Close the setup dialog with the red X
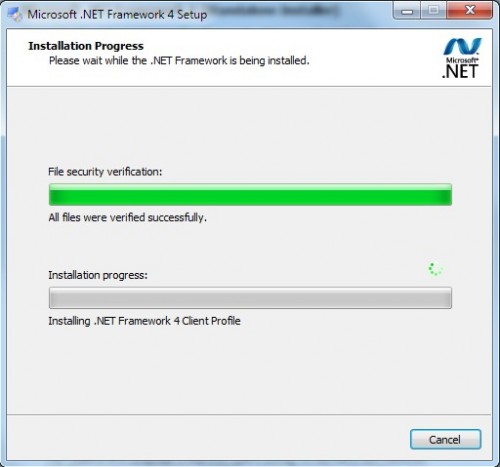This screenshot has height=467, width=500. pyautogui.click(x=469, y=11)
